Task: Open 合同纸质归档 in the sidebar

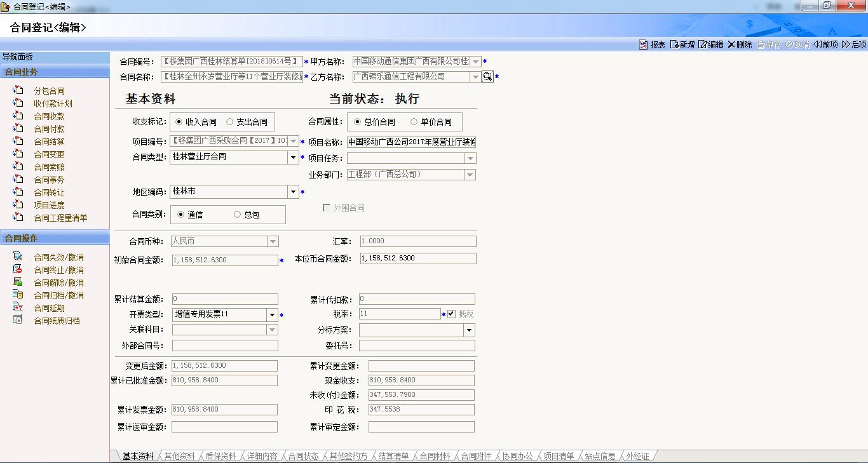Action: (x=57, y=321)
